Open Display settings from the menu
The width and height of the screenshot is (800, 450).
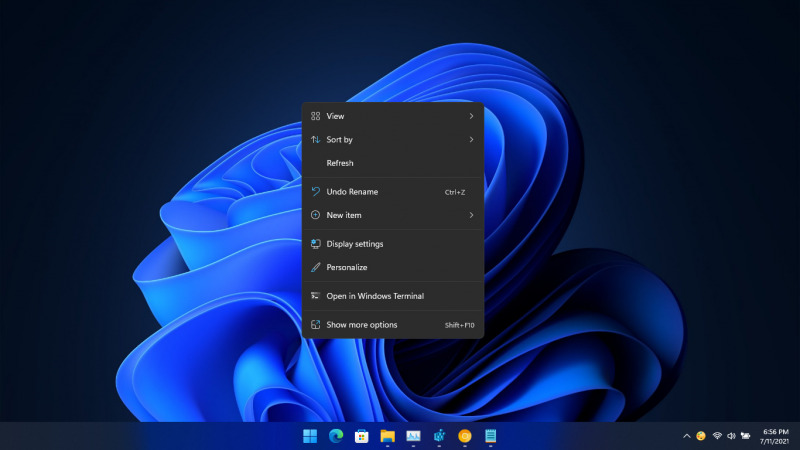point(392,244)
